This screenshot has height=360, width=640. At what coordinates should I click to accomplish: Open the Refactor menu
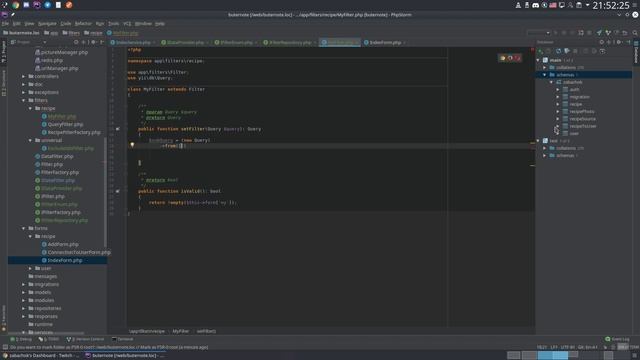tap(83, 24)
